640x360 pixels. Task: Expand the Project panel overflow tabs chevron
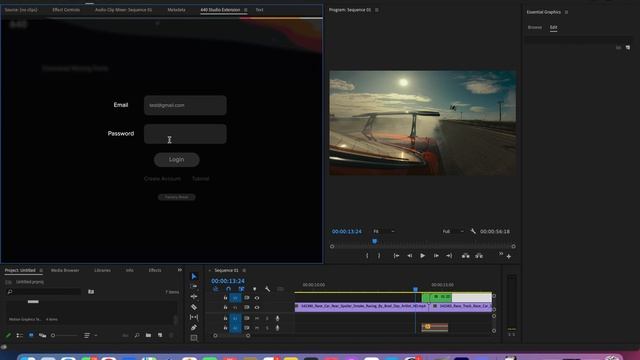click(x=180, y=270)
